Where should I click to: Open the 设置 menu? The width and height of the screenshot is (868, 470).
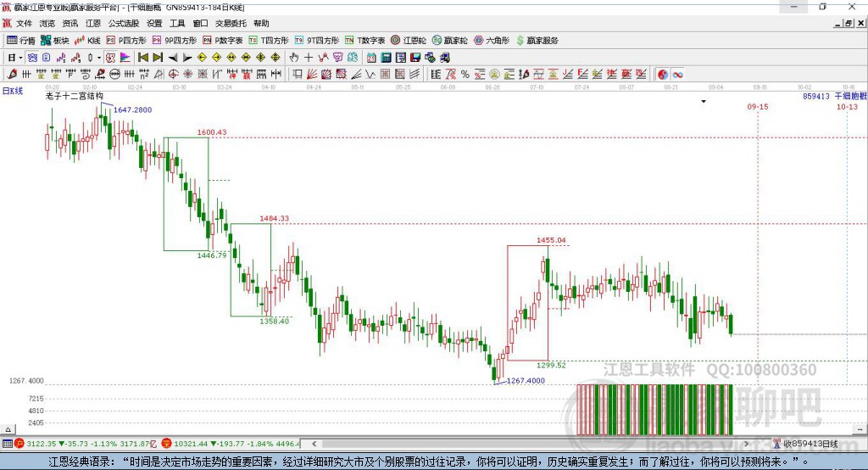click(x=154, y=23)
